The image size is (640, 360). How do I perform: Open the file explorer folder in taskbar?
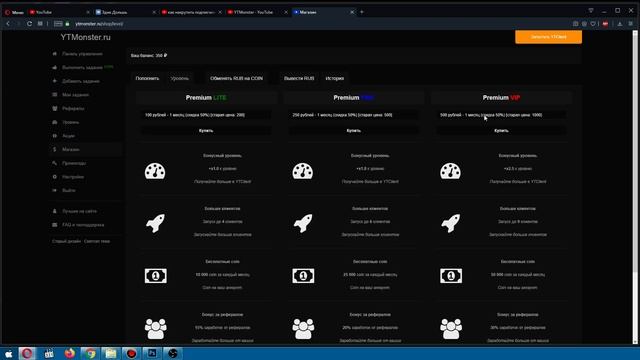111,353
